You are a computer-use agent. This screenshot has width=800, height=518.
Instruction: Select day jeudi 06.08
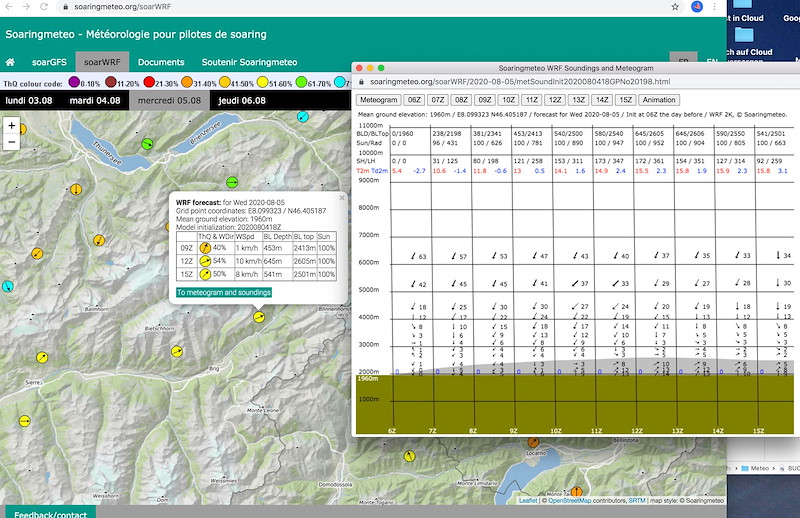pos(242,101)
